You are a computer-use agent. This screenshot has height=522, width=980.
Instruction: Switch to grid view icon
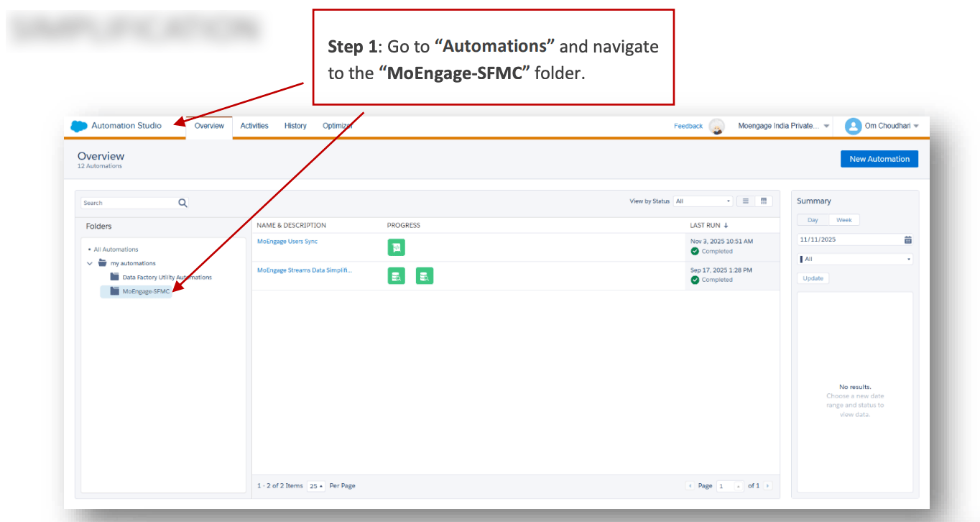pyautogui.click(x=764, y=201)
